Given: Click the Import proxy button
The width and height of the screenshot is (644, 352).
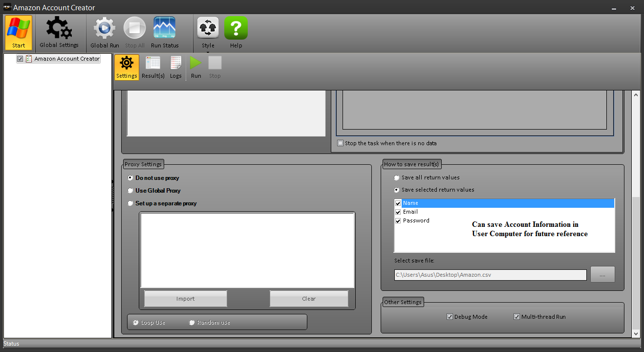Looking at the screenshot, I should pyautogui.click(x=186, y=299).
